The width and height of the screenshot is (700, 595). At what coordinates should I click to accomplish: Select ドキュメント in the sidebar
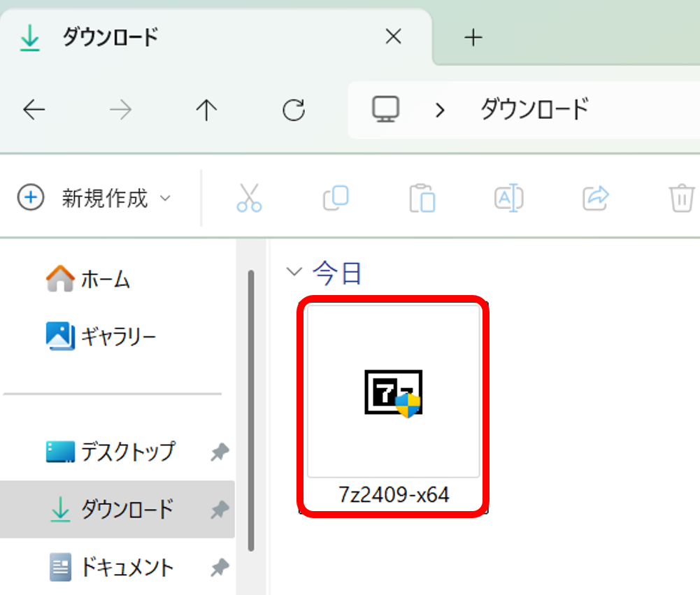111,567
